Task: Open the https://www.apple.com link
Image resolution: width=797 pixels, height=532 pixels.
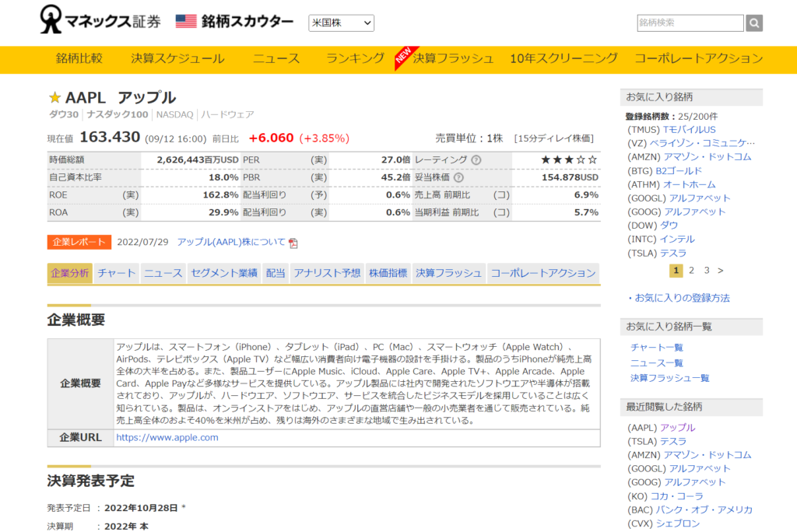Action: 167,437
